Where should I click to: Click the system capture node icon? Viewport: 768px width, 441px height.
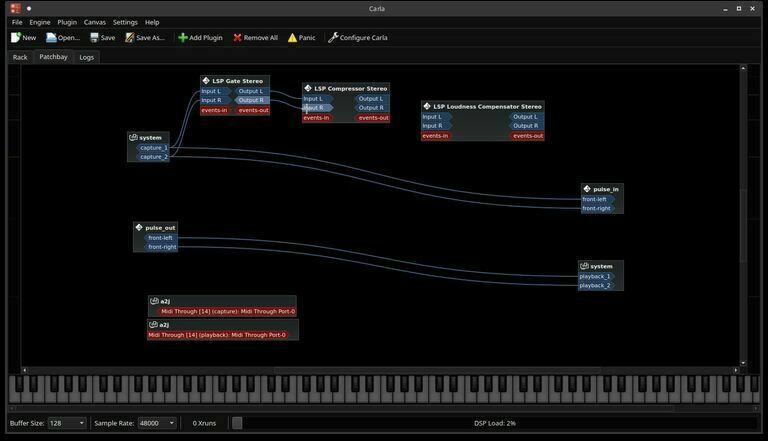133,138
